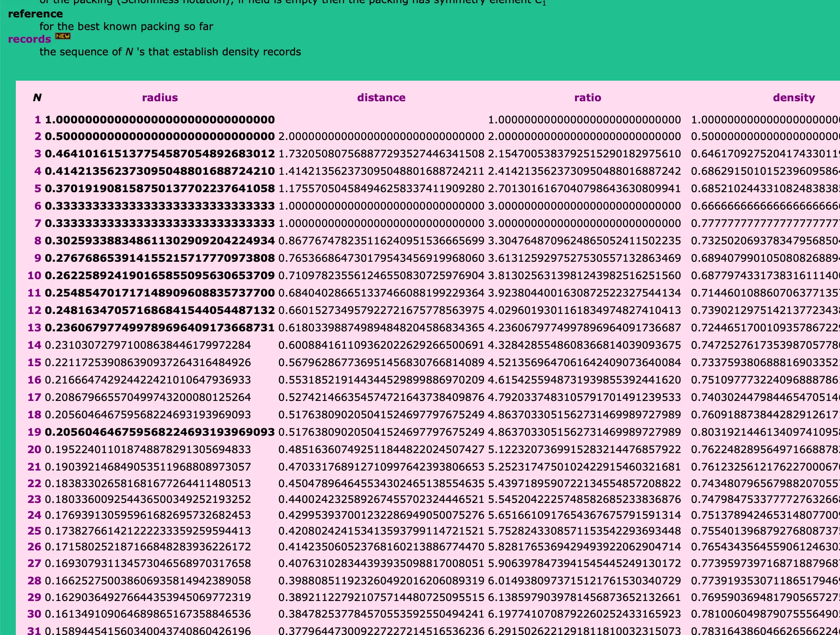Open packing number 10 link
The image size is (840, 635).
pos(34,276)
